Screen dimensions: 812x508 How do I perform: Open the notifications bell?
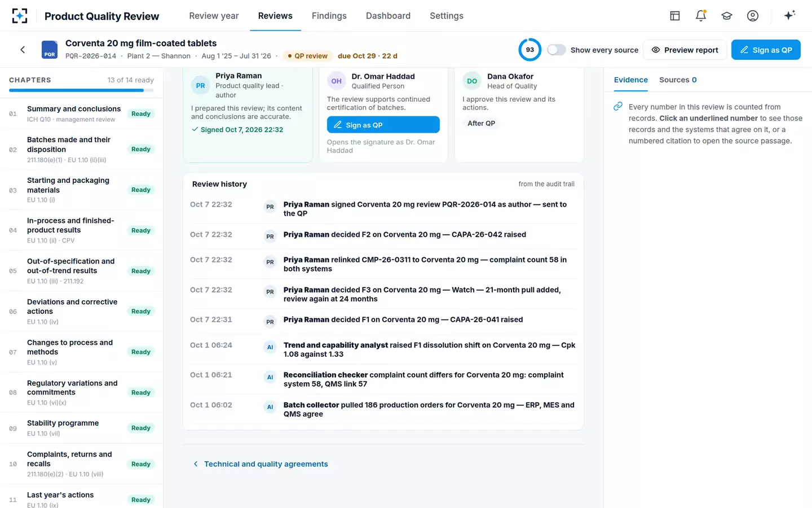pos(701,16)
